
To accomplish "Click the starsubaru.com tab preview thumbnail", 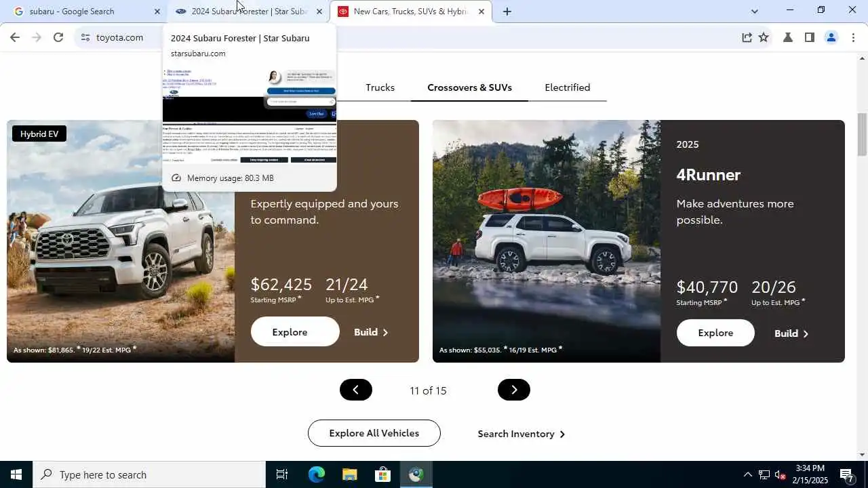I will 250,115.
